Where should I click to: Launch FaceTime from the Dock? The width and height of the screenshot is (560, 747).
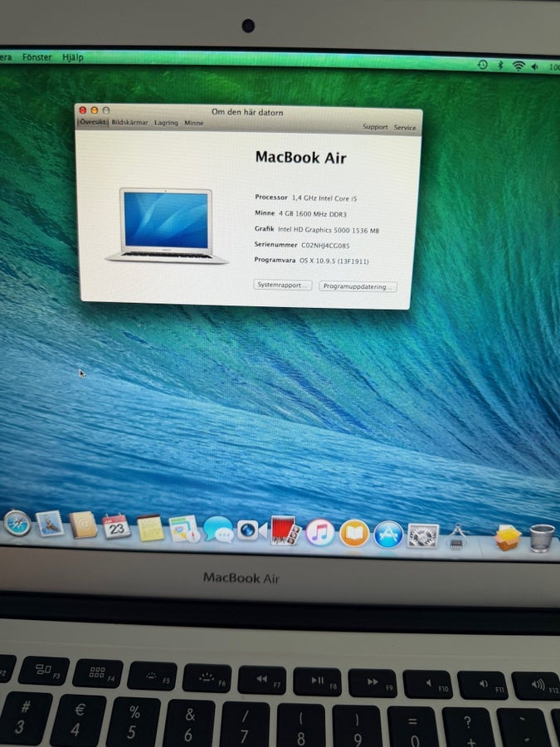[x=252, y=530]
